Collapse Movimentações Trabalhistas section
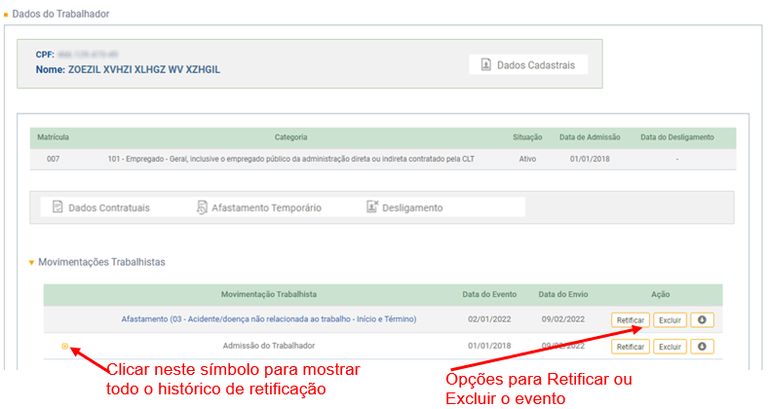This screenshot has width=768, height=409. click(31, 263)
